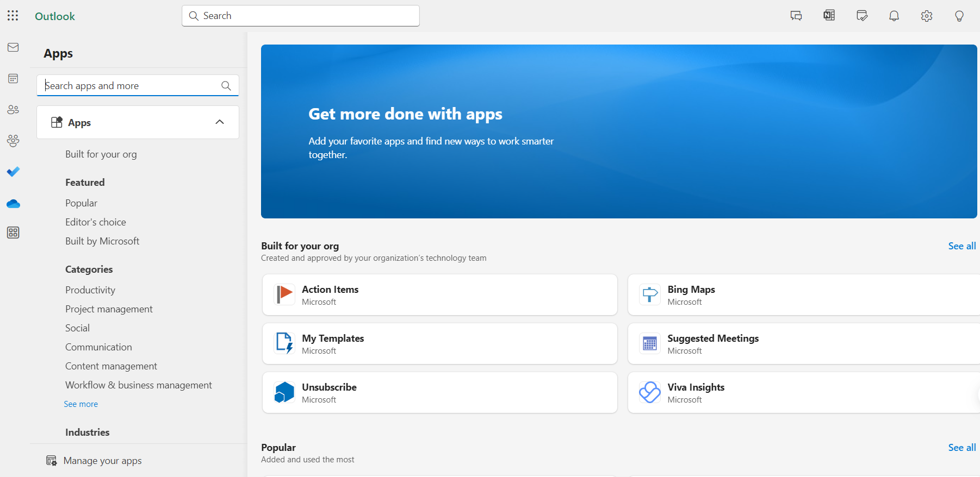The width and height of the screenshot is (980, 477).
Task: Select Built by Microsoft filter
Action: (x=102, y=241)
